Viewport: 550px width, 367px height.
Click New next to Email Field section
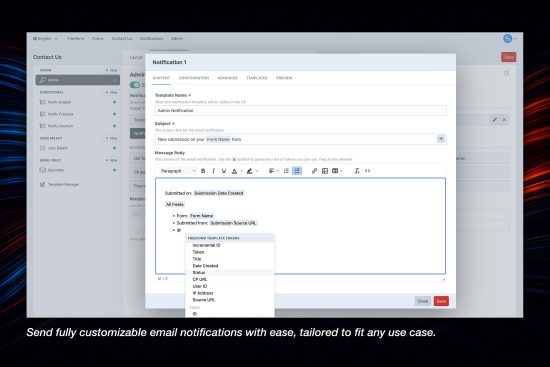(112, 160)
